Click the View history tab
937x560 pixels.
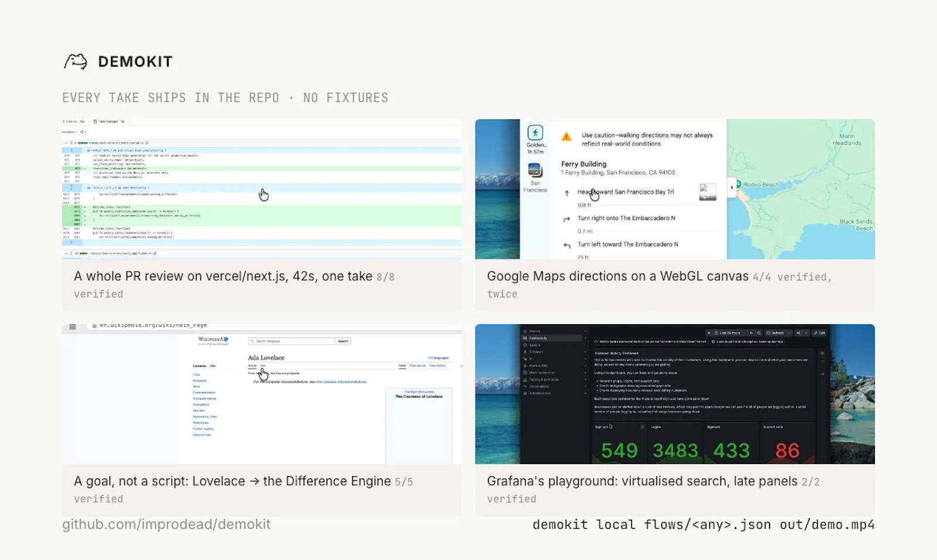point(437,366)
